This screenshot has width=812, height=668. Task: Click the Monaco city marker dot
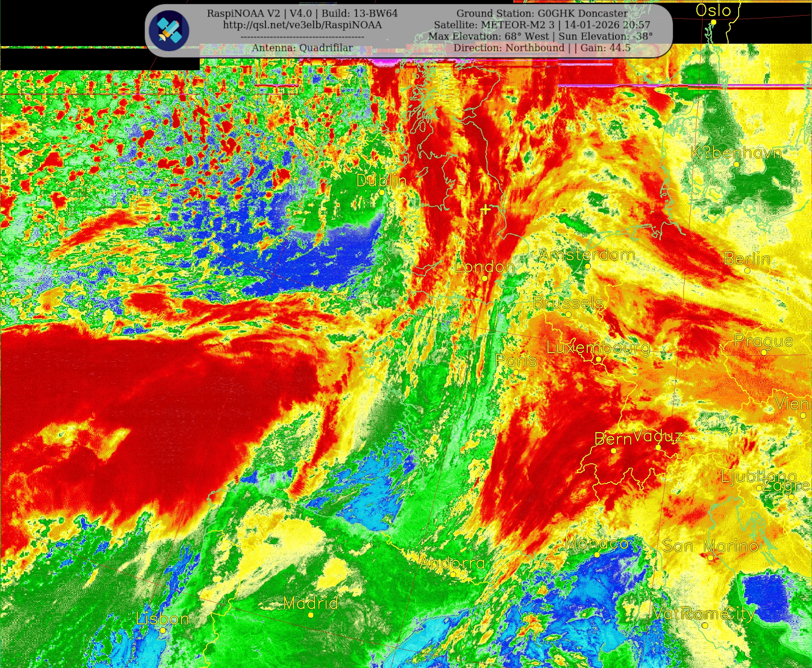pyautogui.click(x=597, y=555)
